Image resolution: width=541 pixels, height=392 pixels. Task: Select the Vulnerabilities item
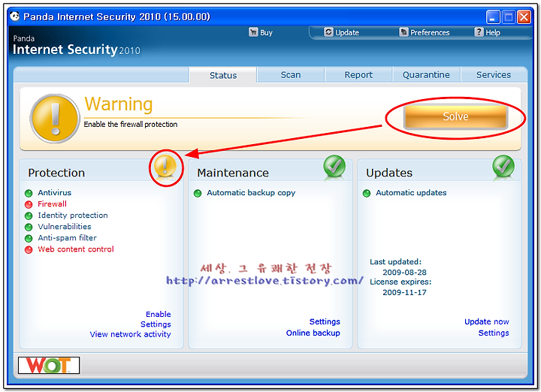[x=65, y=227]
